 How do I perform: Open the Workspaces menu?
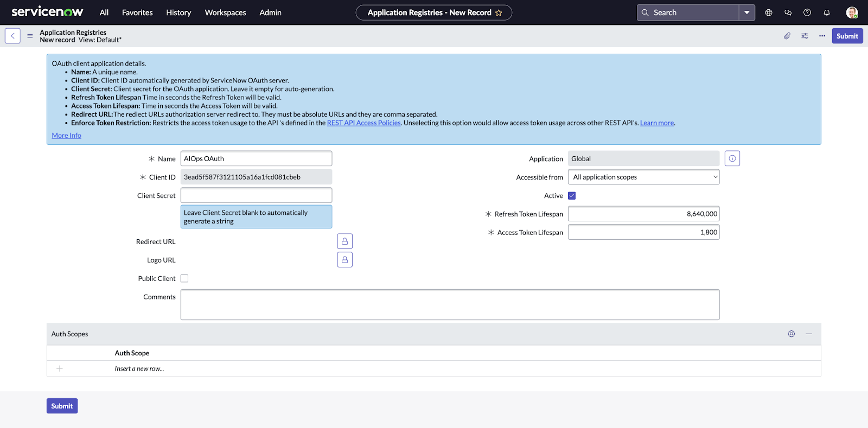click(x=225, y=12)
